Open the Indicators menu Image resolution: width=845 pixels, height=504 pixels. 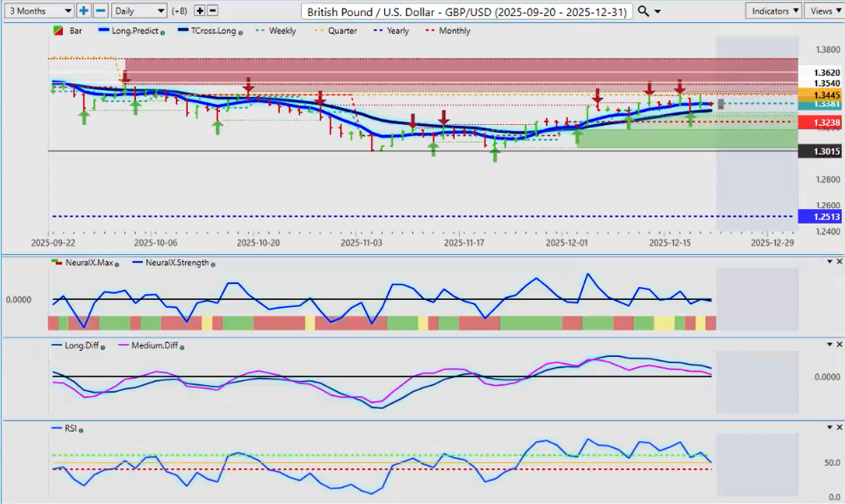(774, 11)
